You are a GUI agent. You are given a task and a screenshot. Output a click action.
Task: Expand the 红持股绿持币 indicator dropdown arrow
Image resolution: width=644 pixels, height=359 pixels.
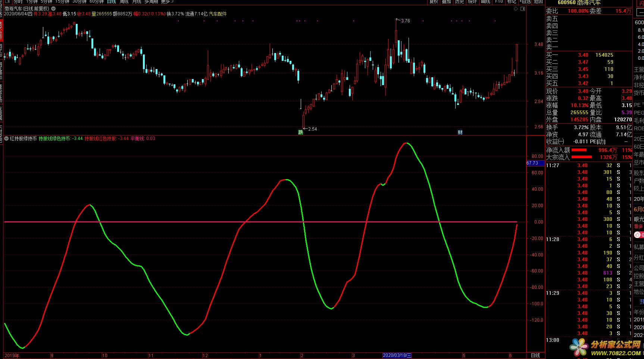click(6, 138)
